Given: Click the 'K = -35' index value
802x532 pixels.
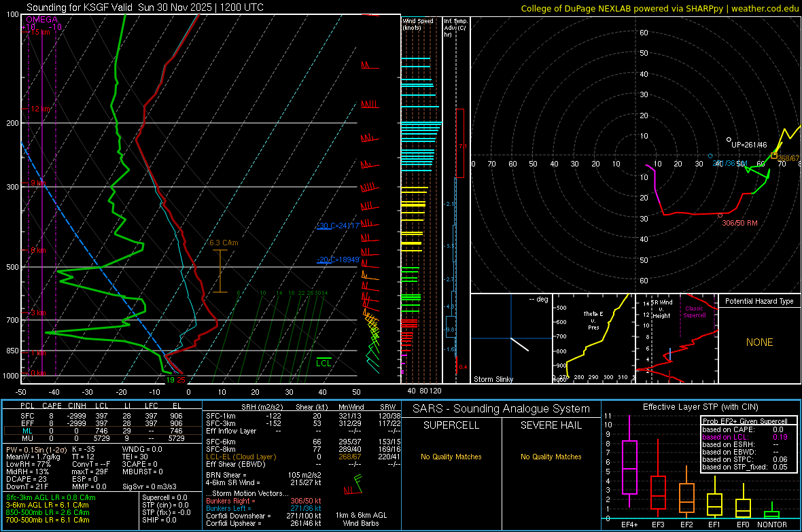Looking at the screenshot, I should (84, 449).
